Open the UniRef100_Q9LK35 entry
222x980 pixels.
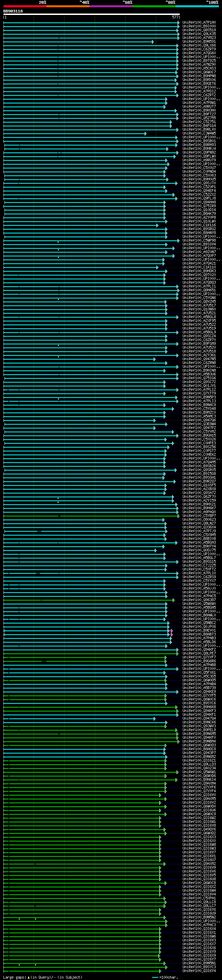coord(199,34)
